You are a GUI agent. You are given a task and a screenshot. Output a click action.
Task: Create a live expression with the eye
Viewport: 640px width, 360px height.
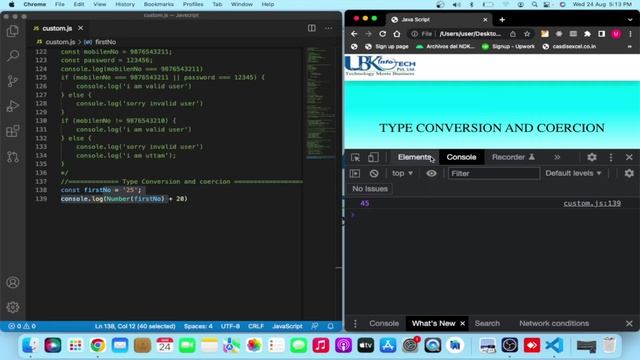click(x=431, y=173)
